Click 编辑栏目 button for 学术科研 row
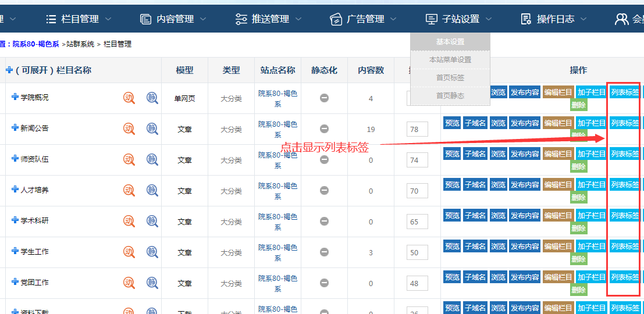Screen dimensions: 644x314 point(558,216)
